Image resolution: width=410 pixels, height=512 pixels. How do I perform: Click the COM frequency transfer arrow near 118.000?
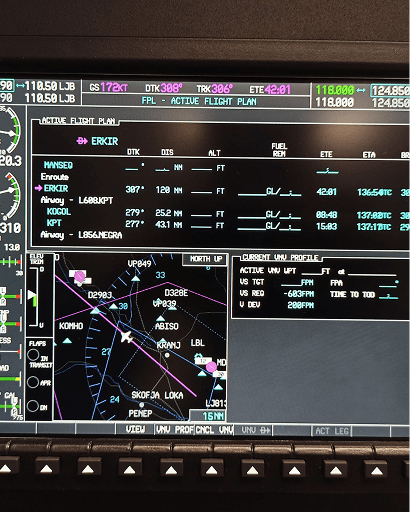(361, 90)
